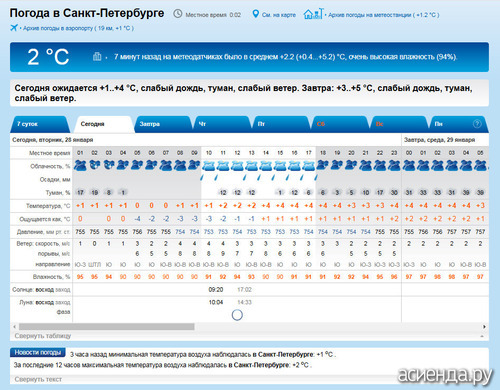500x390 pixels.
Task: Click the cloud icon for hour 23 today
Action: 394,165
